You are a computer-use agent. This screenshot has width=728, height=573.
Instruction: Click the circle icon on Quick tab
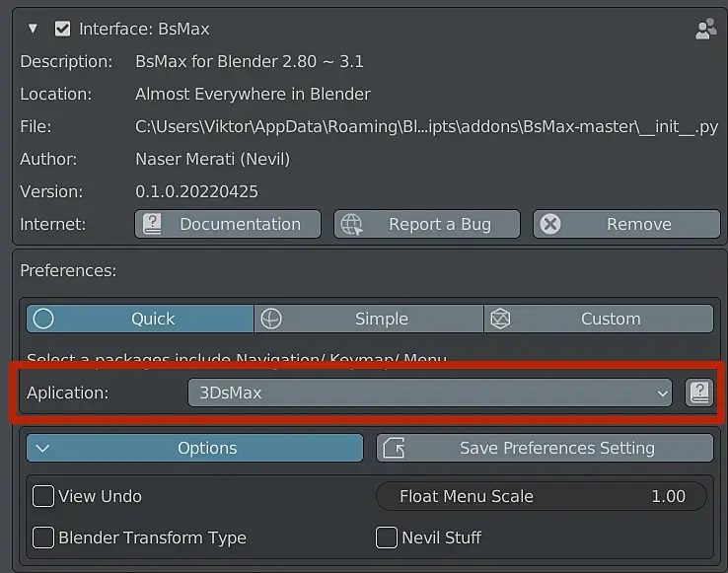point(43,319)
